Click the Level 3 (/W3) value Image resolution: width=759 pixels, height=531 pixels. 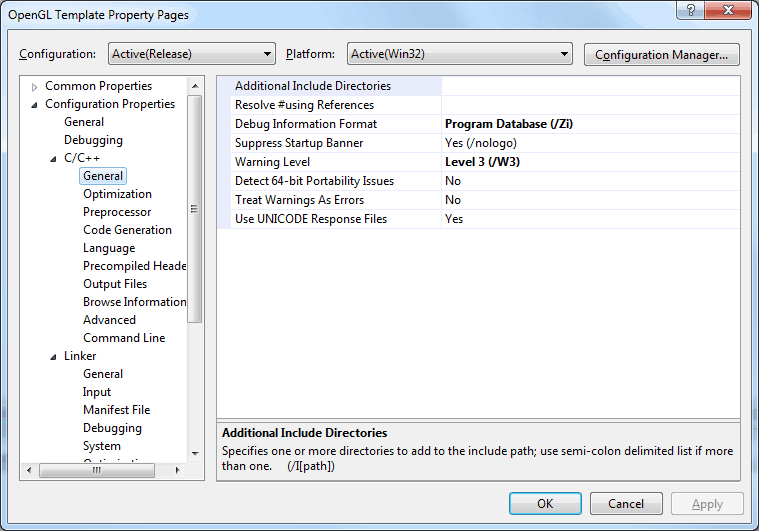pos(591,162)
